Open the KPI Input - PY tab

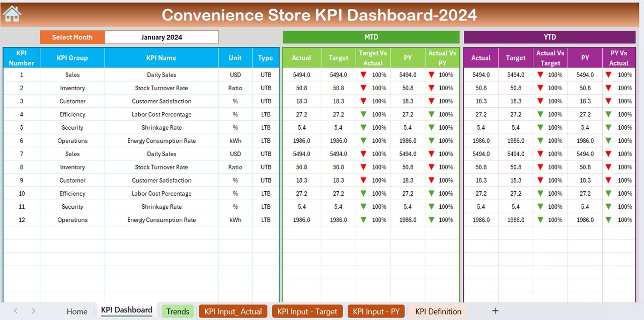376,311
